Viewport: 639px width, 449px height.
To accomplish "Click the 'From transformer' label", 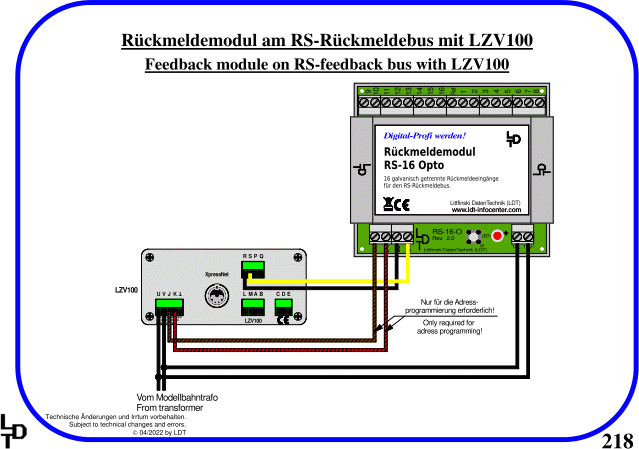I will coord(170,408).
